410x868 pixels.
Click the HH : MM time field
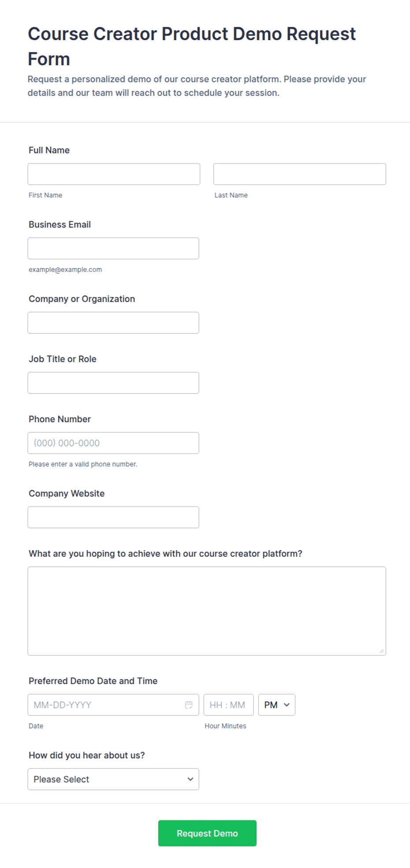point(228,705)
